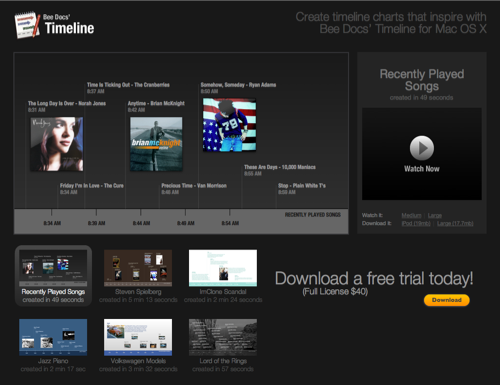Select the Recently Played Songs thumbnail
500x385 pixels.
point(53,268)
